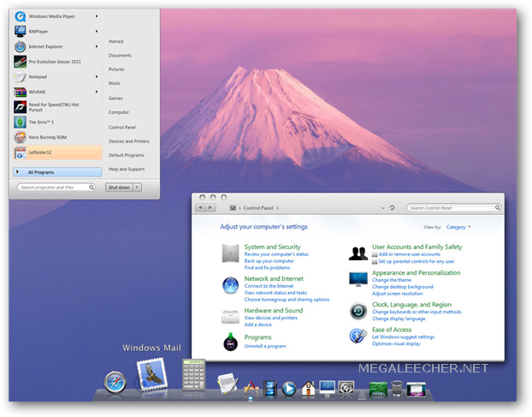Click the Hardware and Sound printer icon
The width and height of the screenshot is (532, 417).
click(x=230, y=317)
